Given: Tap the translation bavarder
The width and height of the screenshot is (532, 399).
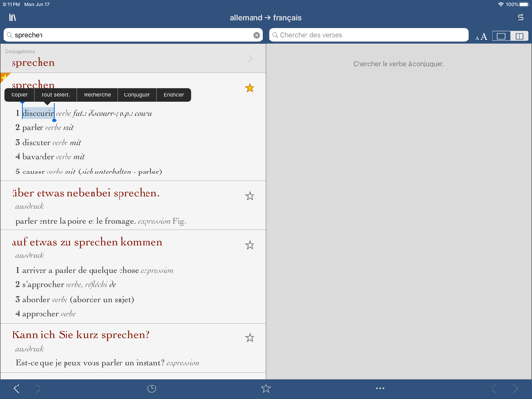Looking at the screenshot, I should point(38,157).
